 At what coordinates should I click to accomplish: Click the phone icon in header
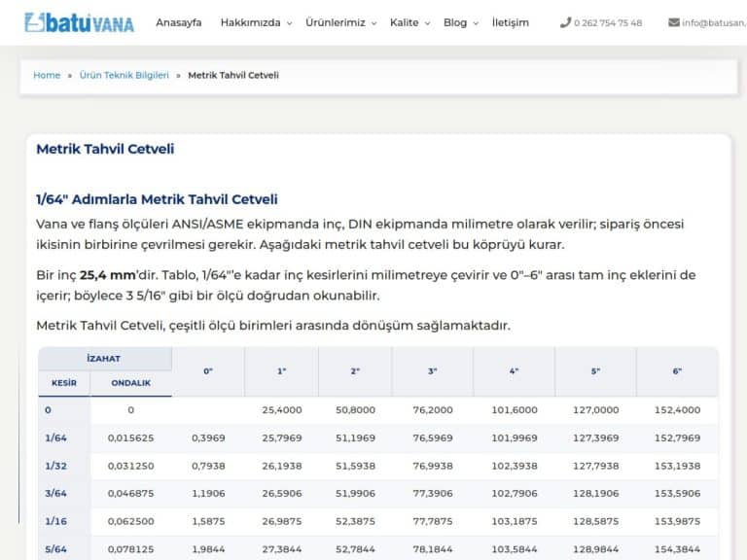pos(565,22)
